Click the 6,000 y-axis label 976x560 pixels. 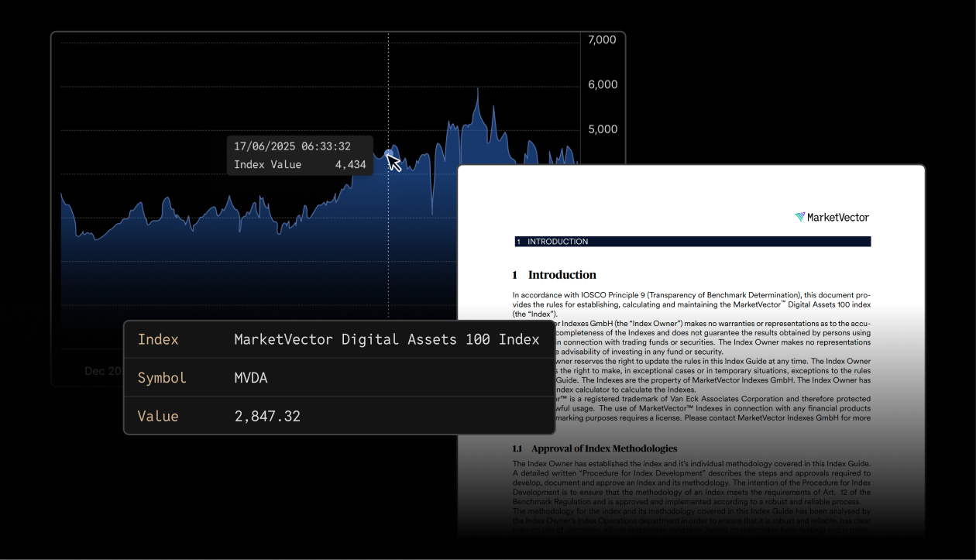tap(603, 84)
